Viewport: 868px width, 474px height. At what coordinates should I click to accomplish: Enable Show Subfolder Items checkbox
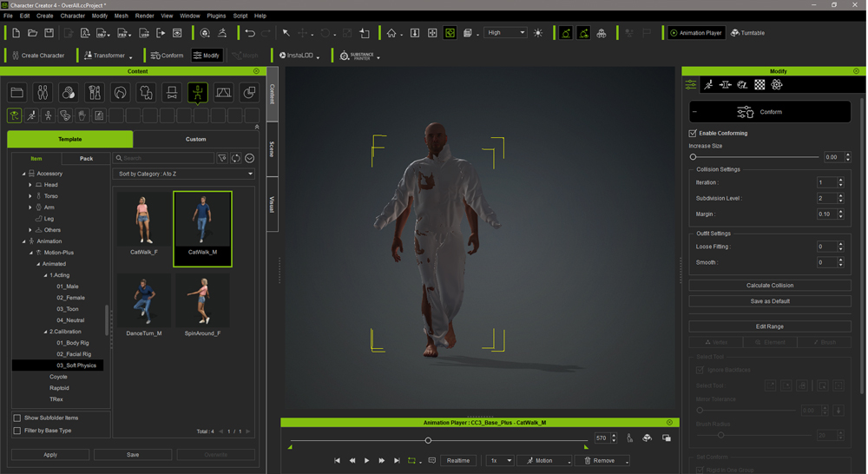click(x=17, y=418)
